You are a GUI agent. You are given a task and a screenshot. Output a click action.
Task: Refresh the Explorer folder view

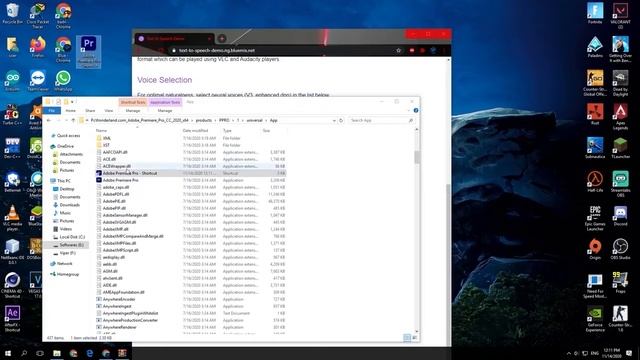pyautogui.click(x=341, y=120)
